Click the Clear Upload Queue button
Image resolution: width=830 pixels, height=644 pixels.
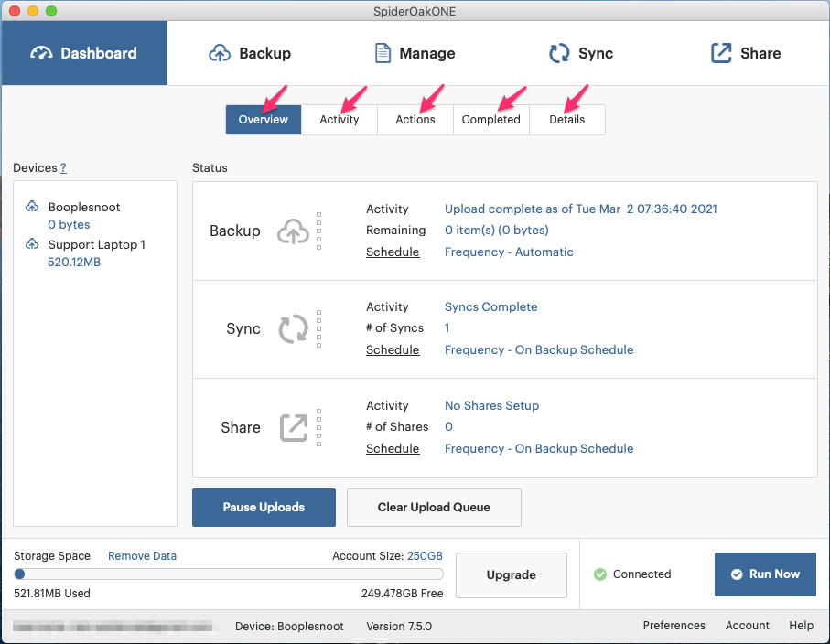pos(434,508)
